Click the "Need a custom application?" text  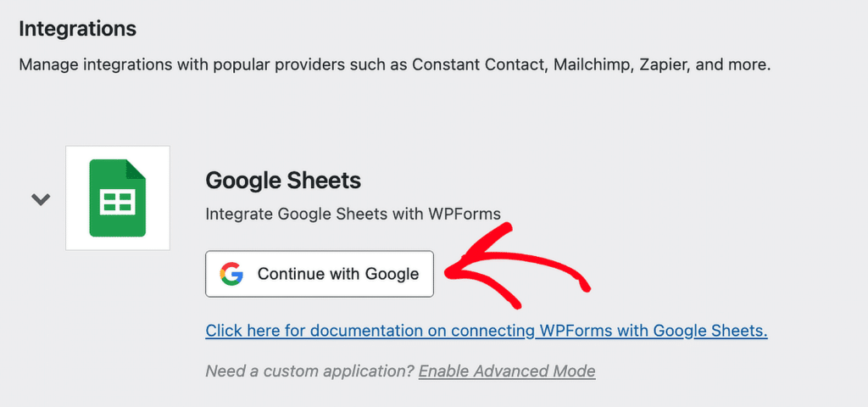309,371
